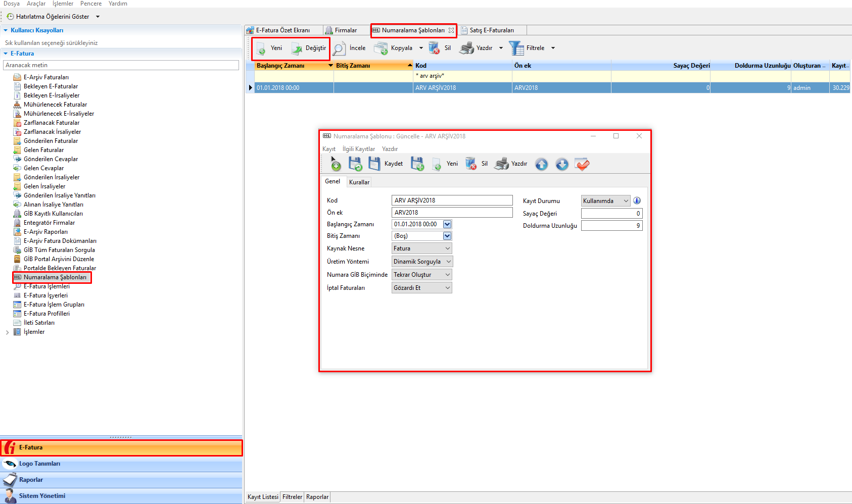The width and height of the screenshot is (852, 504).
Task: Open the Başlangıç Zamanı date picker arrow
Action: (447, 224)
